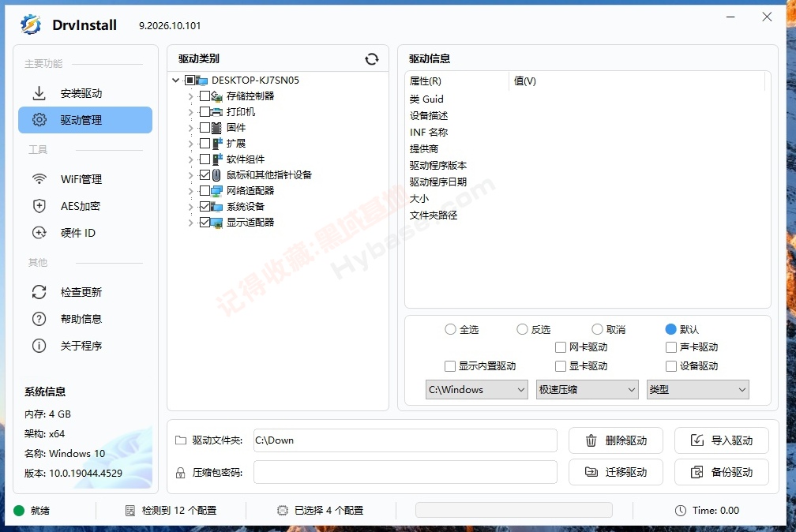Expand the 存储控制器 node

point(191,96)
